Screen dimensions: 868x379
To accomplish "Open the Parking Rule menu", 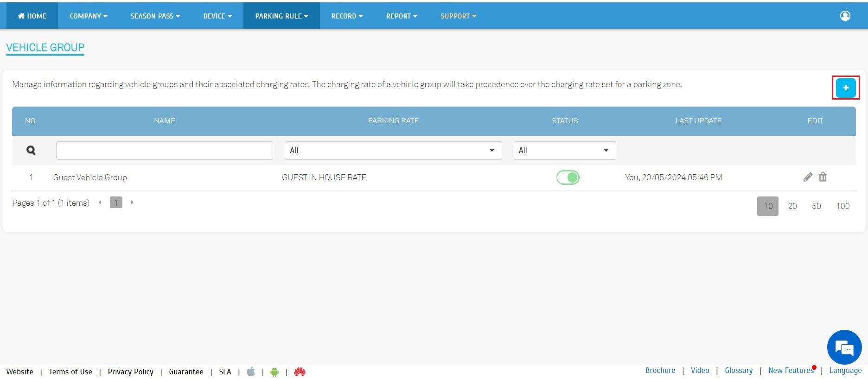I will pyautogui.click(x=281, y=16).
